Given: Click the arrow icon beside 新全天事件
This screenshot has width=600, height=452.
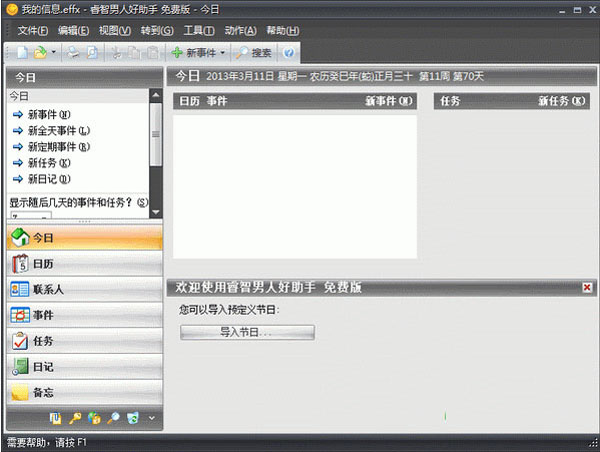Looking at the screenshot, I should tap(18, 131).
